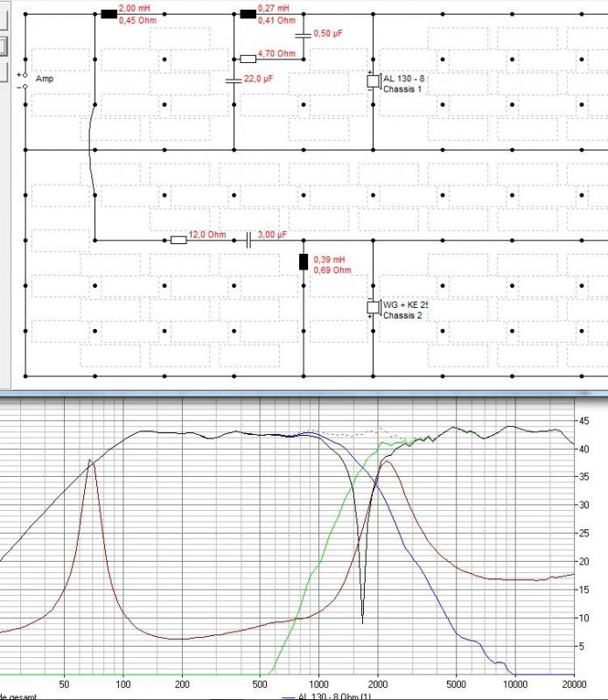Screen dimensions: 608x700
Task: Click the 10 level axis label
Action: [584, 619]
